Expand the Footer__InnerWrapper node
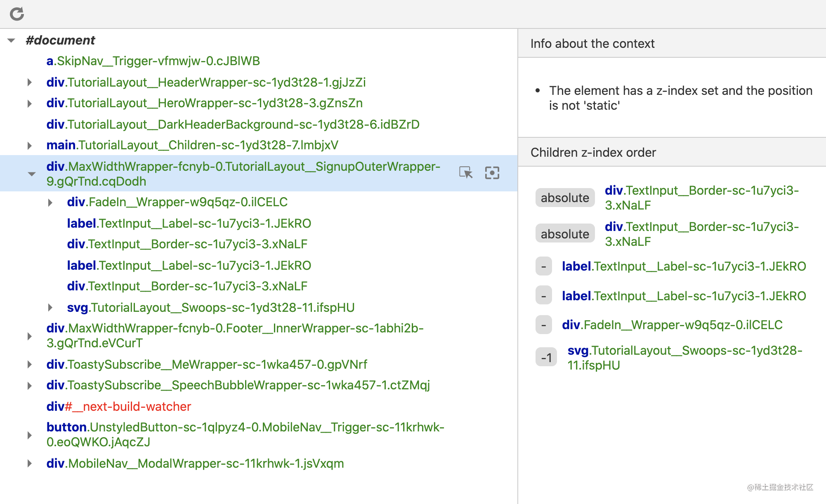The height and width of the screenshot is (504, 826). (x=30, y=336)
